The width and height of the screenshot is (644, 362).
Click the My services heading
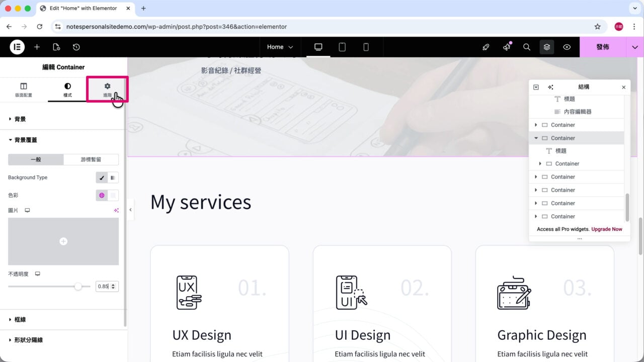[201, 202]
